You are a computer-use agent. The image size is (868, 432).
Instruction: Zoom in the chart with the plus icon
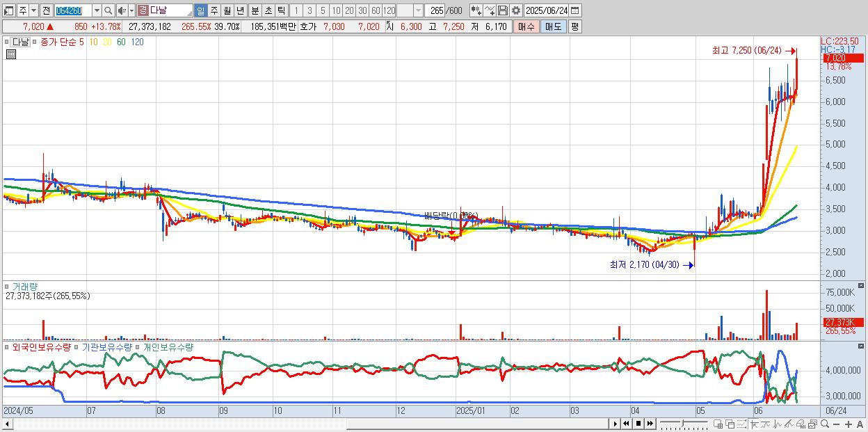[849, 424]
